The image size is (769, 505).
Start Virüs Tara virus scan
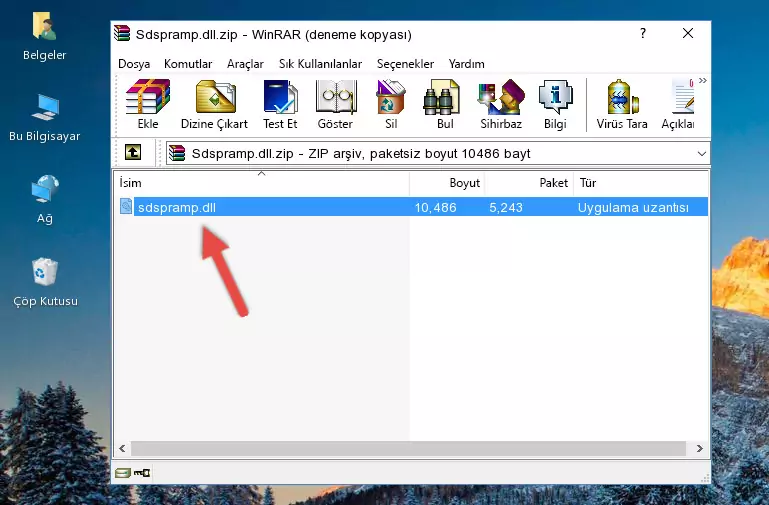tap(622, 104)
